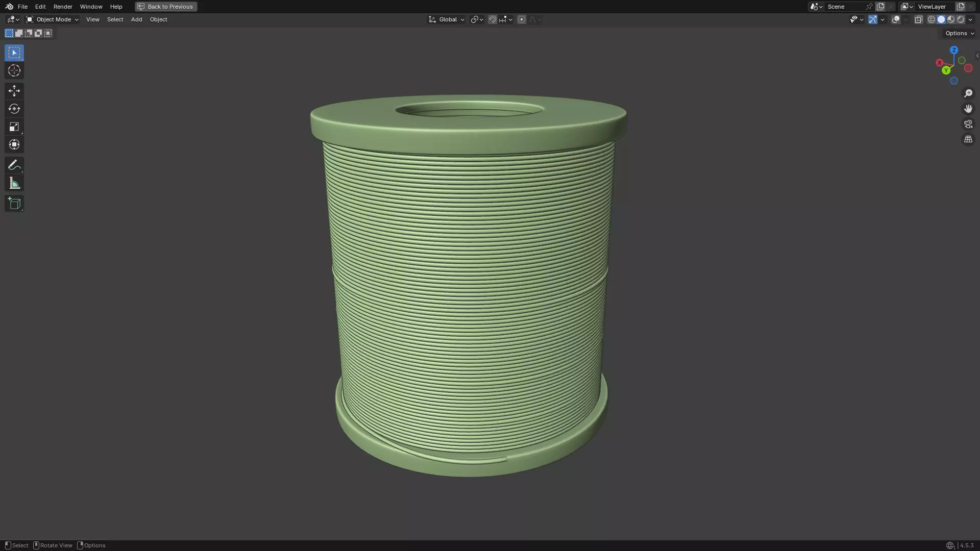Open object visibility and selectability dropdown

pyautogui.click(x=857, y=19)
